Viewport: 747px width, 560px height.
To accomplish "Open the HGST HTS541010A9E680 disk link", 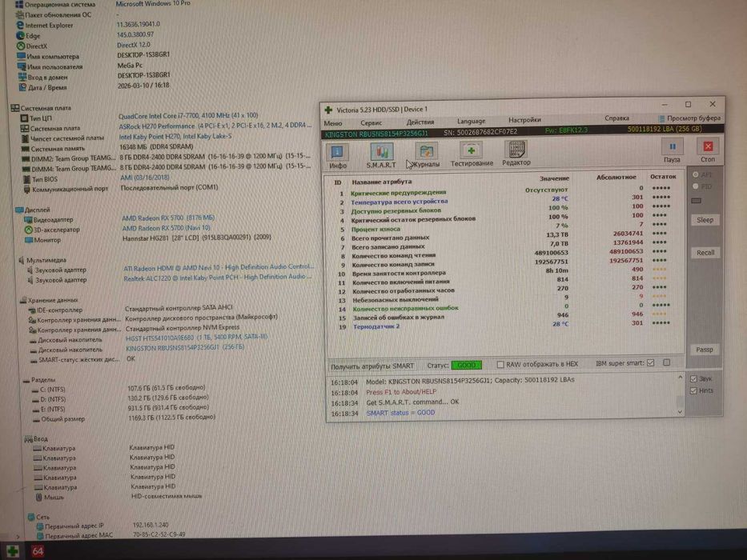I will pyautogui.click(x=196, y=337).
